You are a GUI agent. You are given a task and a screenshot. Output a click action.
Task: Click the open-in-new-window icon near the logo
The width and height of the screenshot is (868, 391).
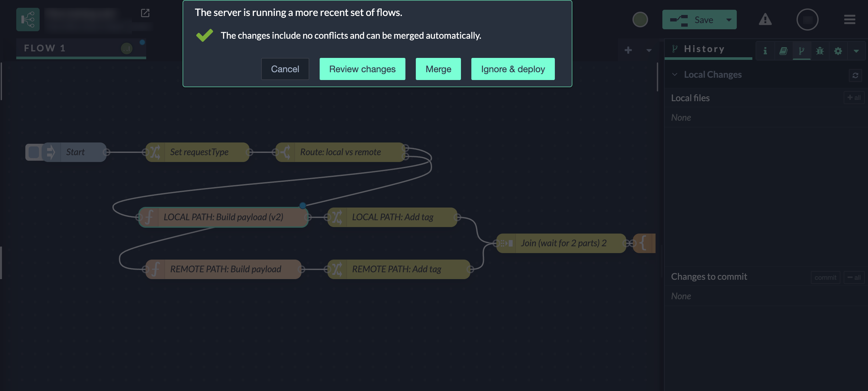(x=145, y=13)
